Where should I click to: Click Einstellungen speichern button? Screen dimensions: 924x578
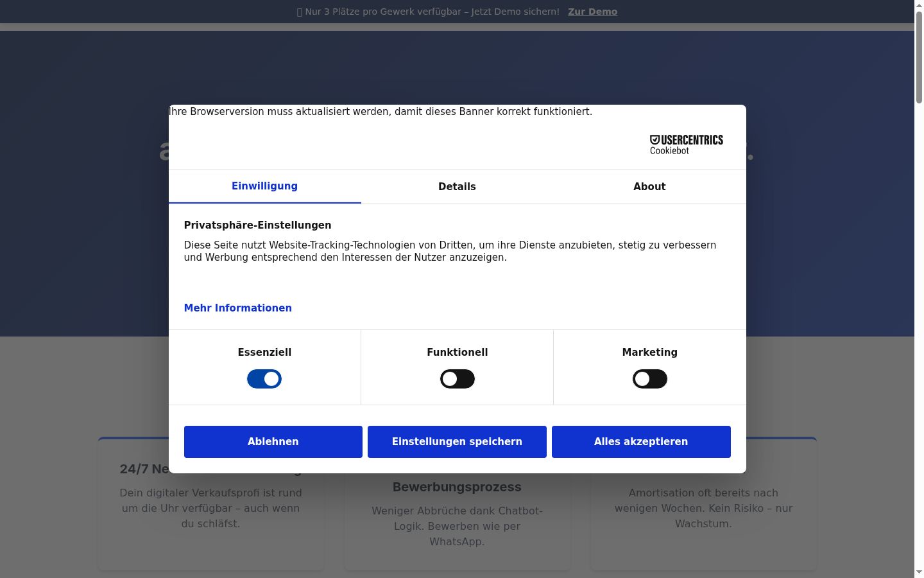tap(457, 442)
